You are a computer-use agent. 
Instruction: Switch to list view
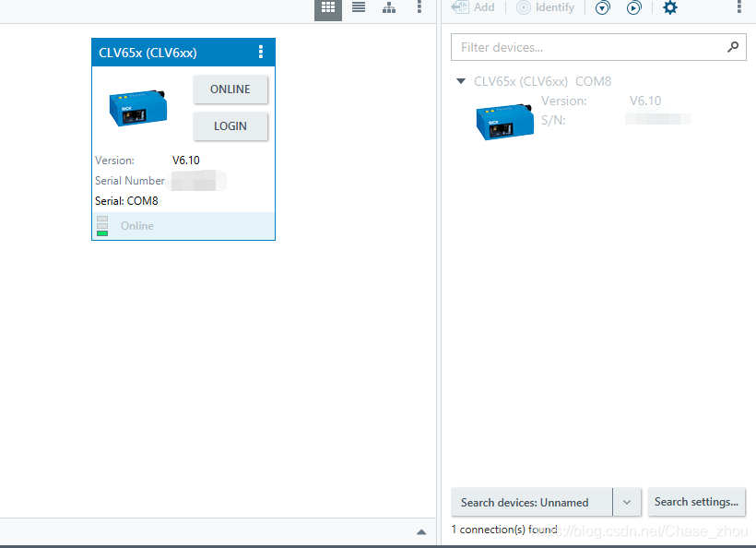click(359, 7)
